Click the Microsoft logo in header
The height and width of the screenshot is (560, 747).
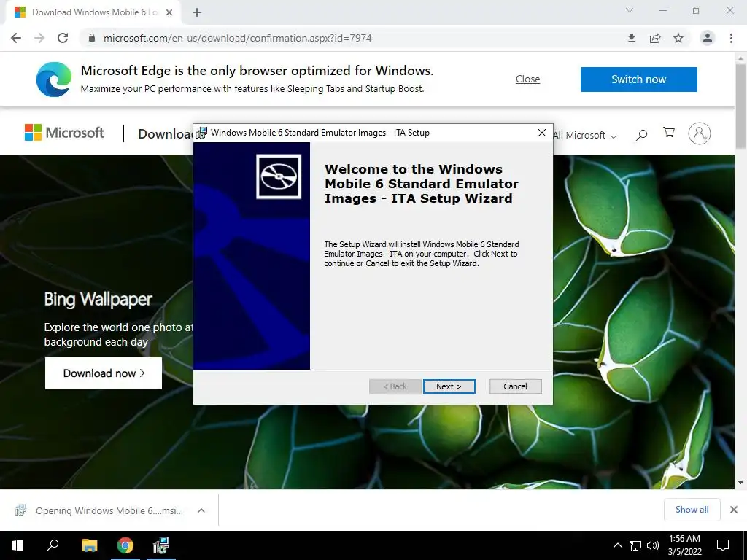coord(64,133)
